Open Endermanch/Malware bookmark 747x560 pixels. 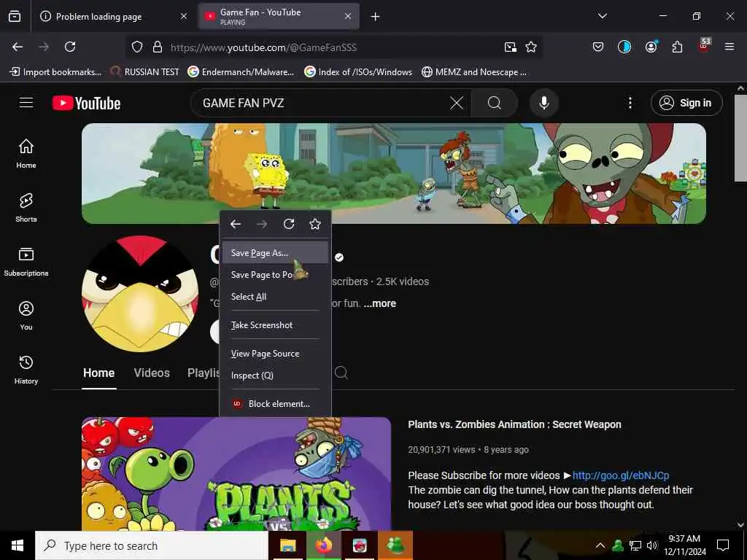(x=241, y=72)
